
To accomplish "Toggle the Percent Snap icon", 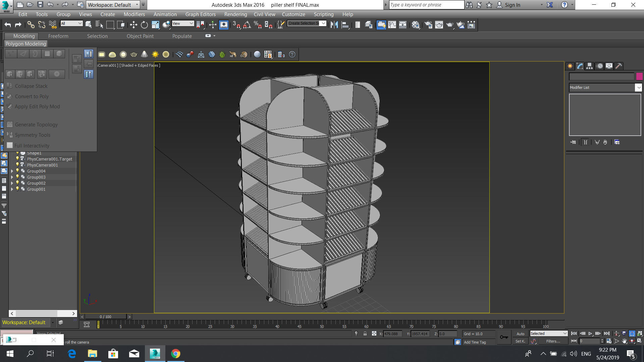I will click(x=258, y=25).
